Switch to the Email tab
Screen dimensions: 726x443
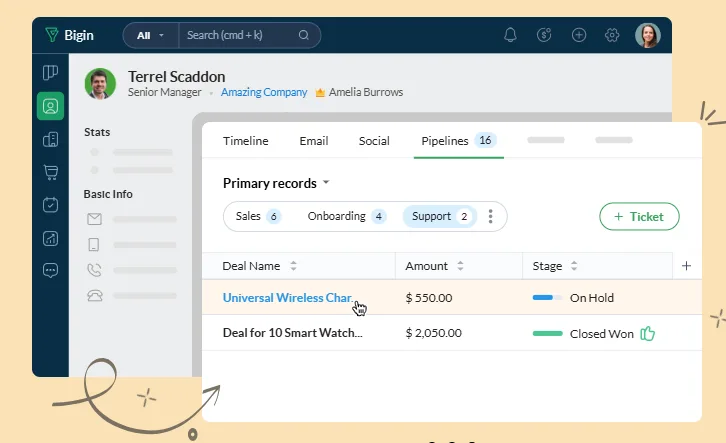coord(314,141)
